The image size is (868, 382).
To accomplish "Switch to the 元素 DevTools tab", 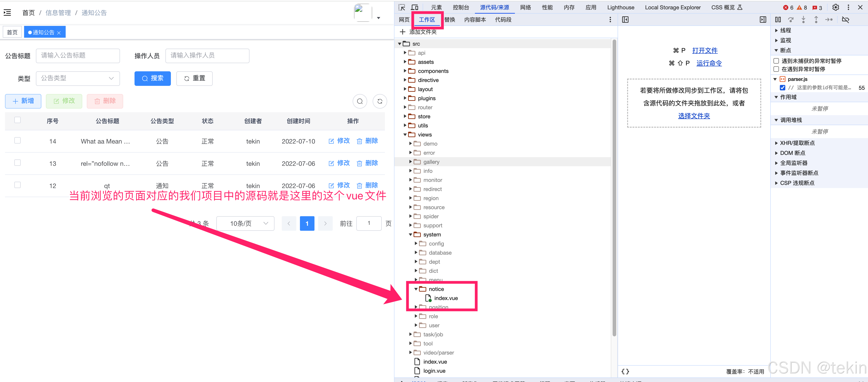I will 436,7.
